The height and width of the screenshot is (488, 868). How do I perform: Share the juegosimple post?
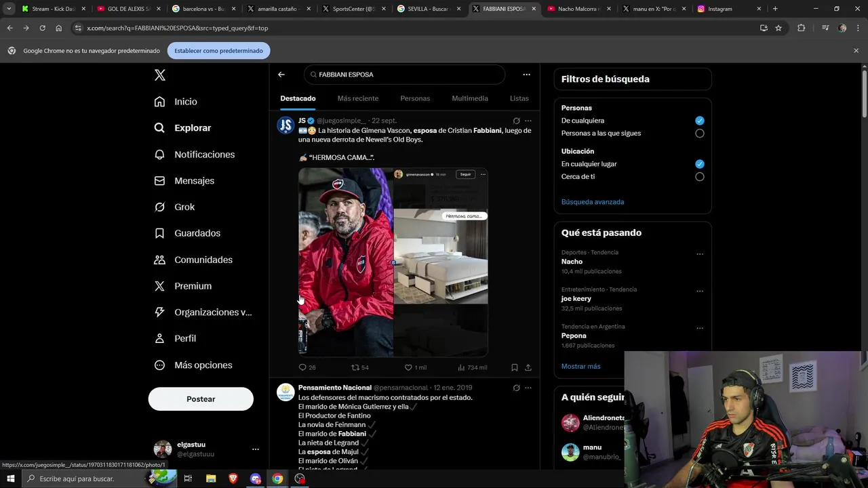(528, 367)
